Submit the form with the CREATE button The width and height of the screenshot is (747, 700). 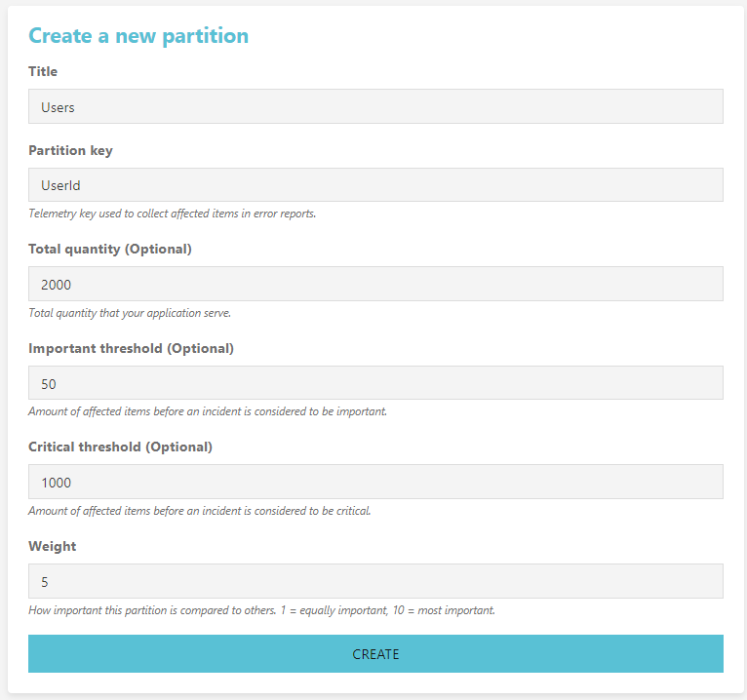tap(375, 654)
